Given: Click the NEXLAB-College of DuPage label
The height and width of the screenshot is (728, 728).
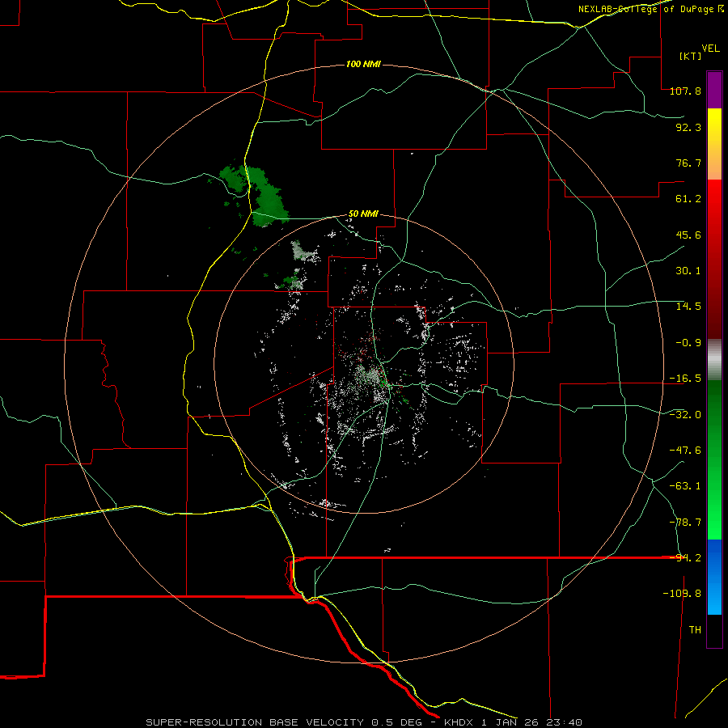Looking at the screenshot, I should [x=651, y=9].
